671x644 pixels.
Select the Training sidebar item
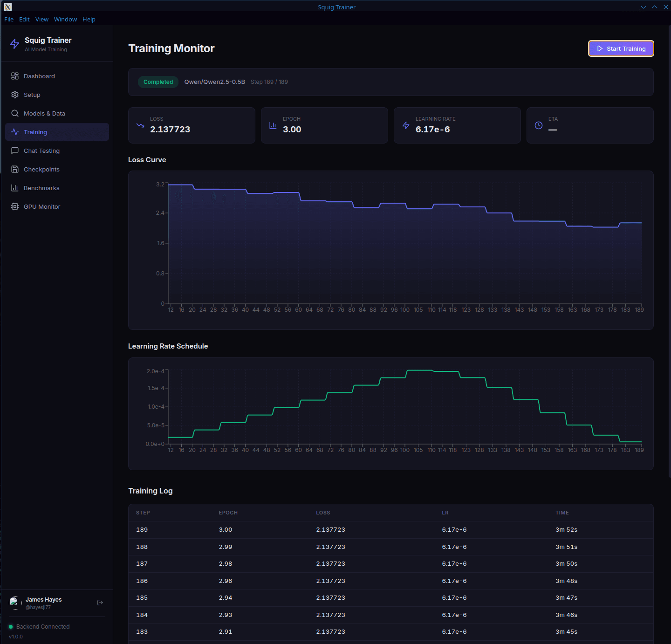point(57,132)
